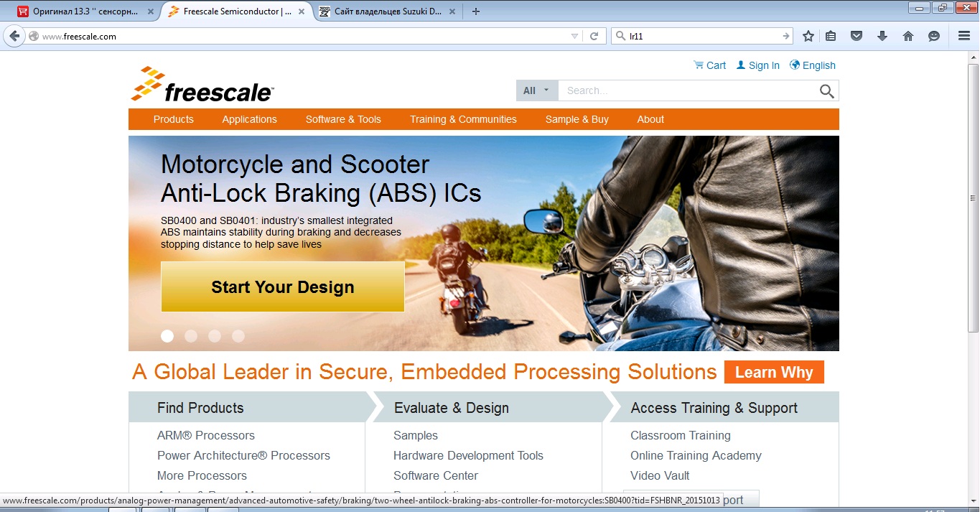Open a new tab with the plus button
Image resolution: width=980 pixels, height=512 pixels.
pos(476,11)
